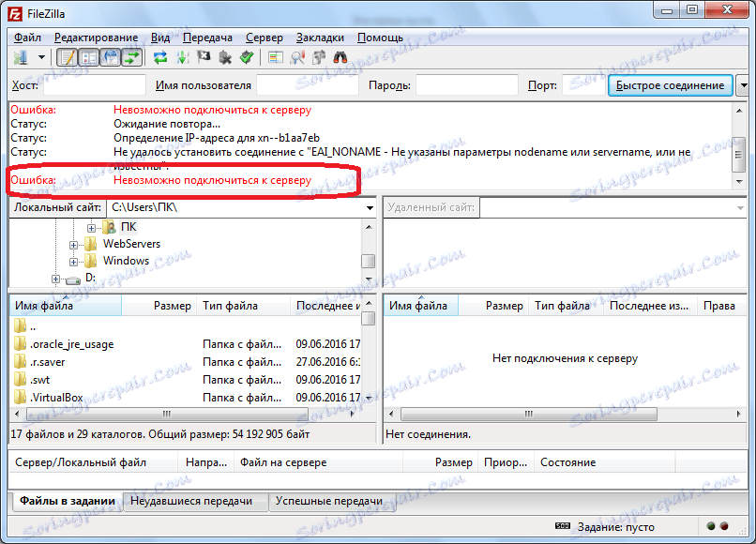This screenshot has height=544, width=756.
Task: Open the filename filters icon
Action: click(276, 58)
